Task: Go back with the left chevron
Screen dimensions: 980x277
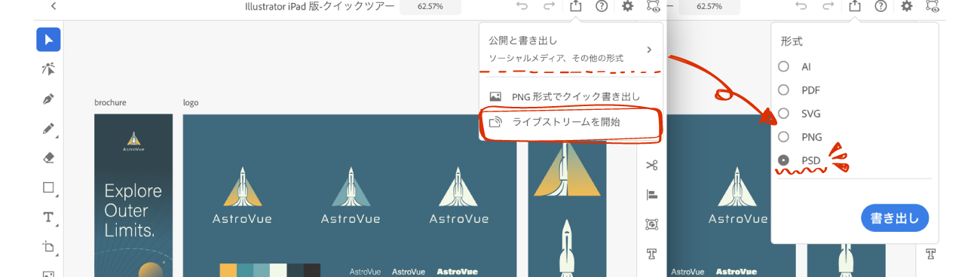Action: [54, 6]
